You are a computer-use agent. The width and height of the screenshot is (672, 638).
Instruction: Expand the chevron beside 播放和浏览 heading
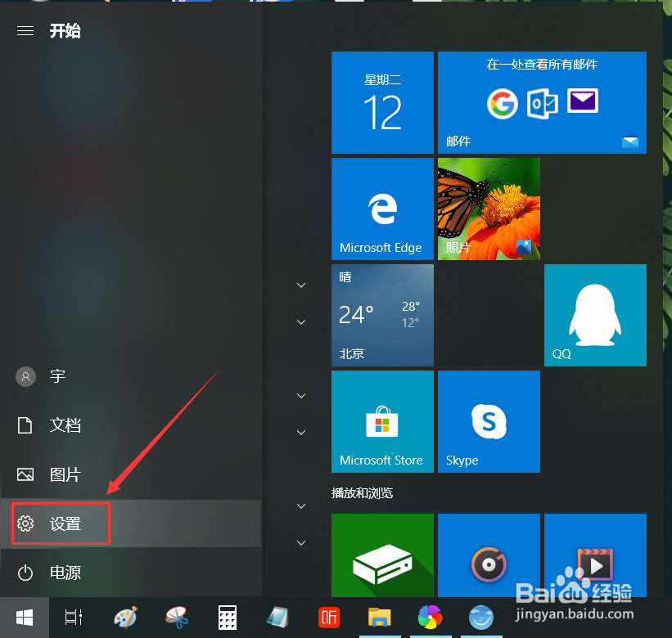[x=301, y=506]
